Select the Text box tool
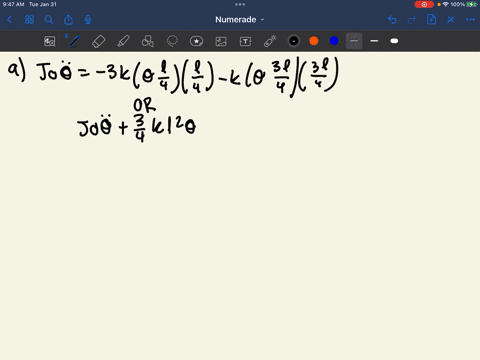This screenshot has width=480, height=360. pos(245,41)
